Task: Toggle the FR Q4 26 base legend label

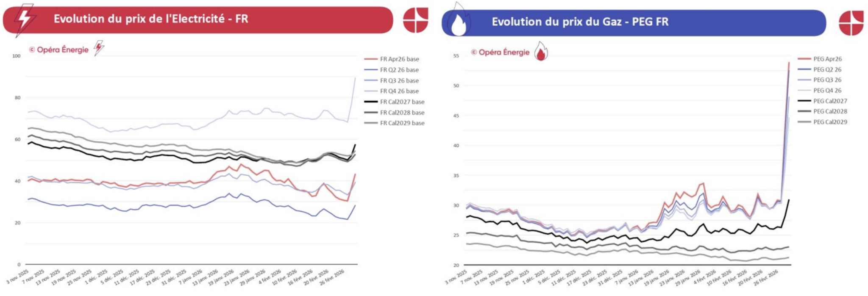Action: [399, 91]
